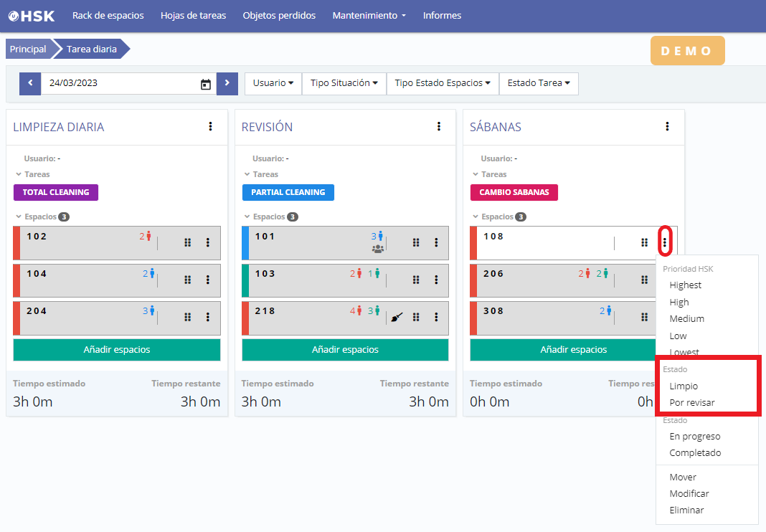Screen dimensions: 766x532
Task: Open the Mantenimiento navbar dropdown
Action: pyautogui.click(x=369, y=15)
